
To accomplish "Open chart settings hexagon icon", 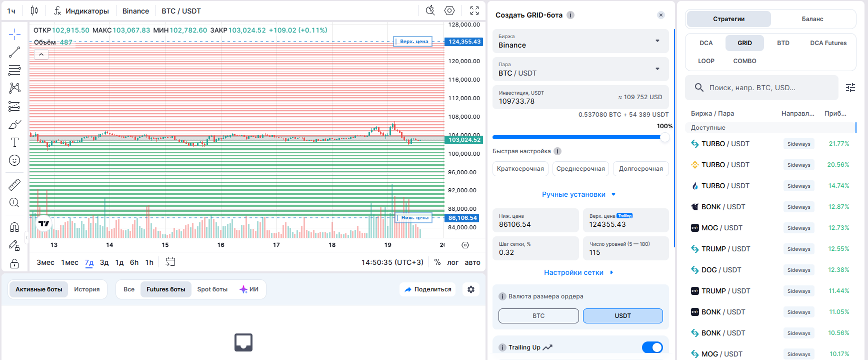I will (449, 11).
